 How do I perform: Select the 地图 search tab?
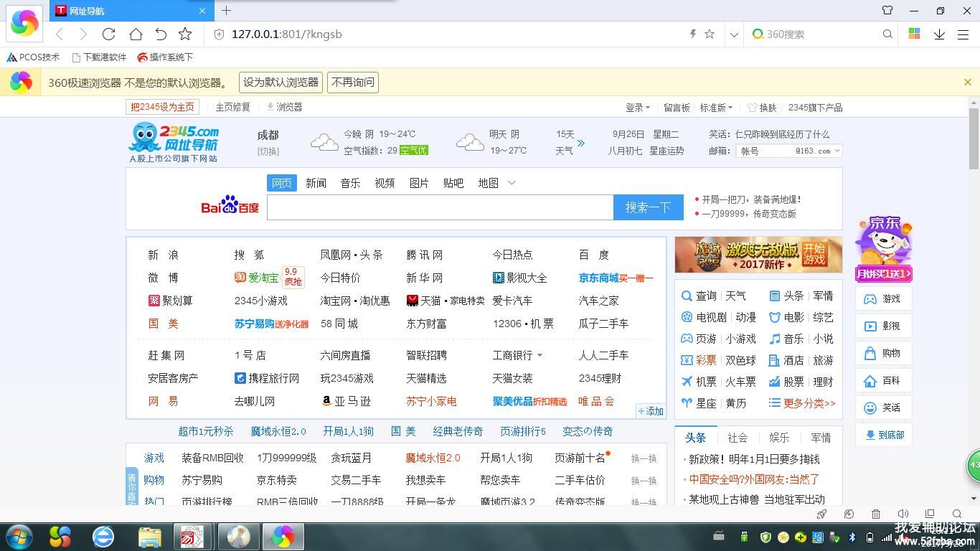pyautogui.click(x=488, y=183)
